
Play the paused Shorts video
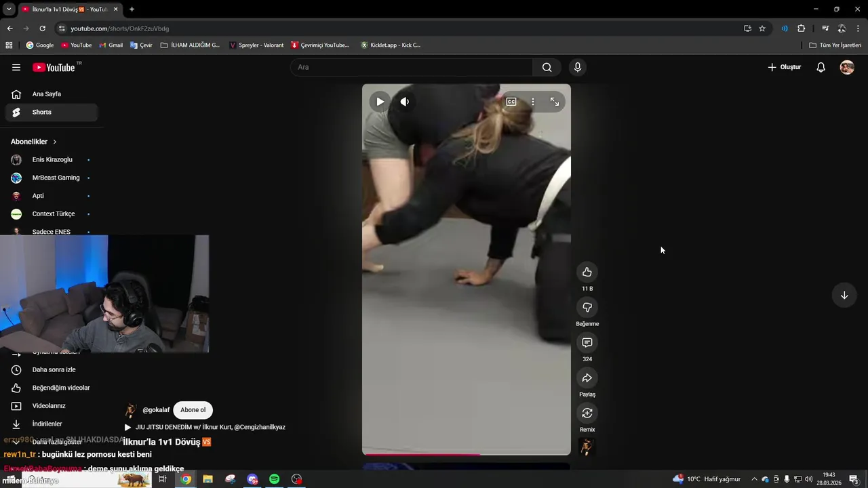point(380,102)
